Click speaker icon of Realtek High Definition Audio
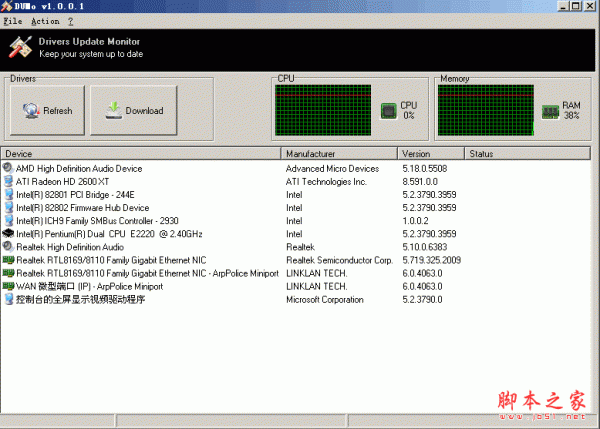Image resolution: width=600 pixels, height=429 pixels. click(x=8, y=246)
